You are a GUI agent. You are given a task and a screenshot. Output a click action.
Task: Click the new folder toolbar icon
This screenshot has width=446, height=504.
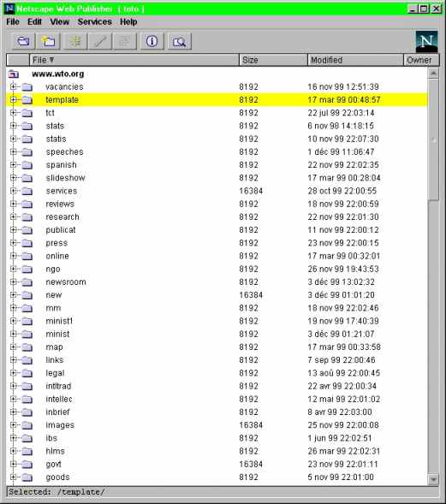pos(48,41)
